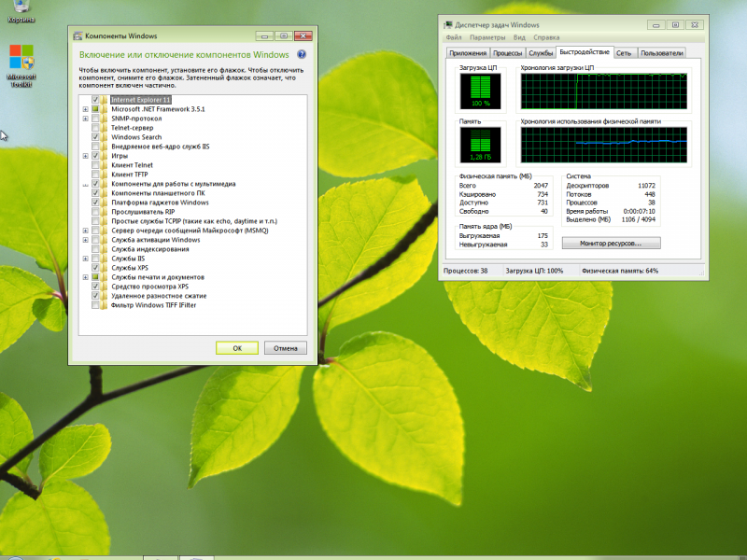Screen dimensions: 747x560
Task: Open Монитор ресурсов from Task Manager
Action: 611,244
